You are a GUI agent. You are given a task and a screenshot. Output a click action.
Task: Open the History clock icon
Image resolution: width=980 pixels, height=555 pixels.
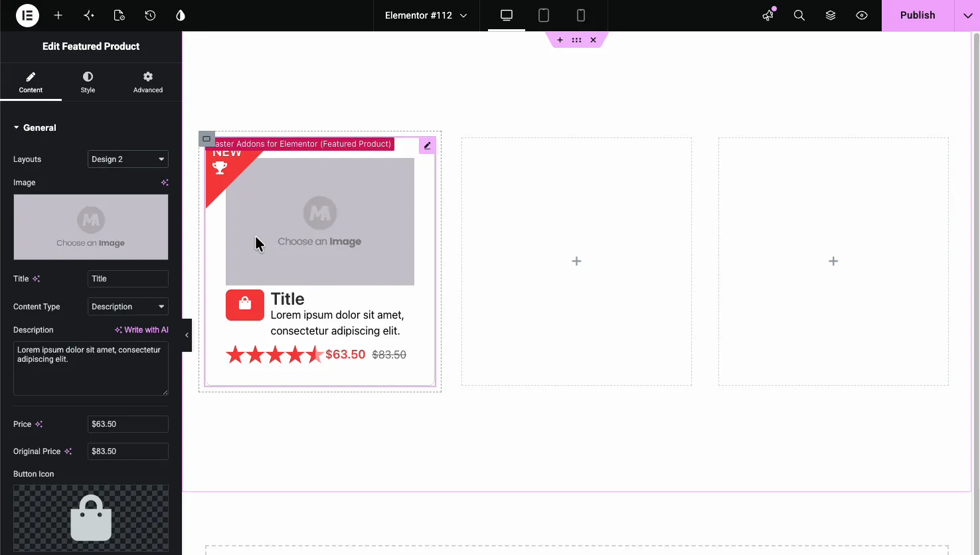point(150,15)
